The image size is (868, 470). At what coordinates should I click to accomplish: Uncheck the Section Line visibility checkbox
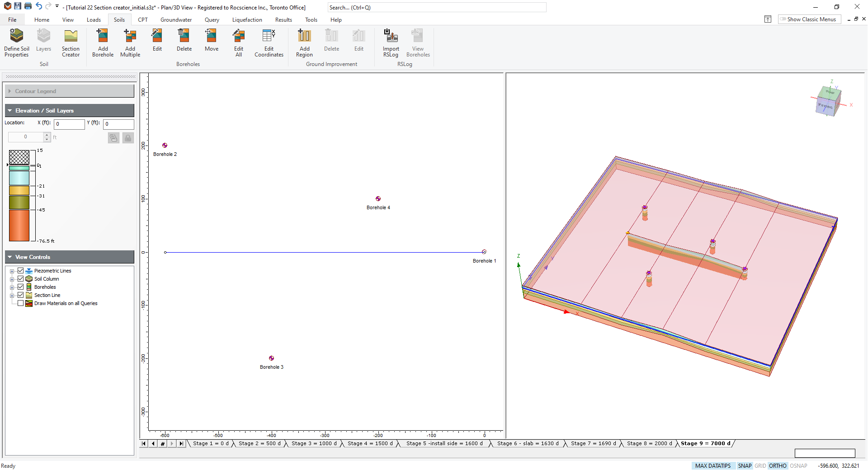point(21,295)
